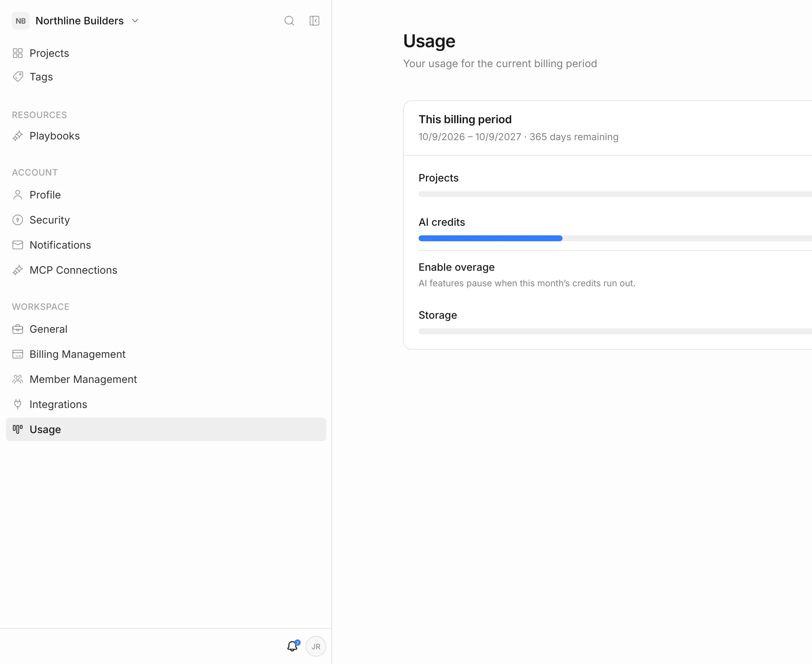
Task: Click the 'Usage' page title
Action: [x=429, y=41]
